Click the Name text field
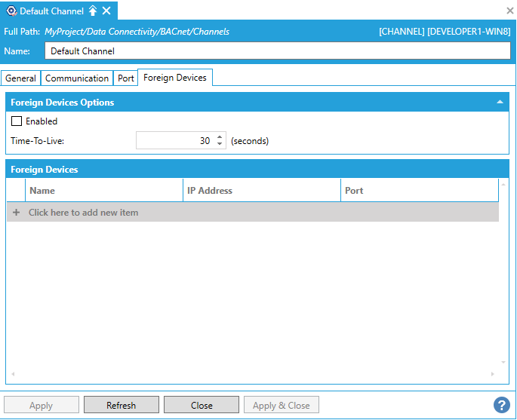The width and height of the screenshot is (517, 420). [278, 51]
